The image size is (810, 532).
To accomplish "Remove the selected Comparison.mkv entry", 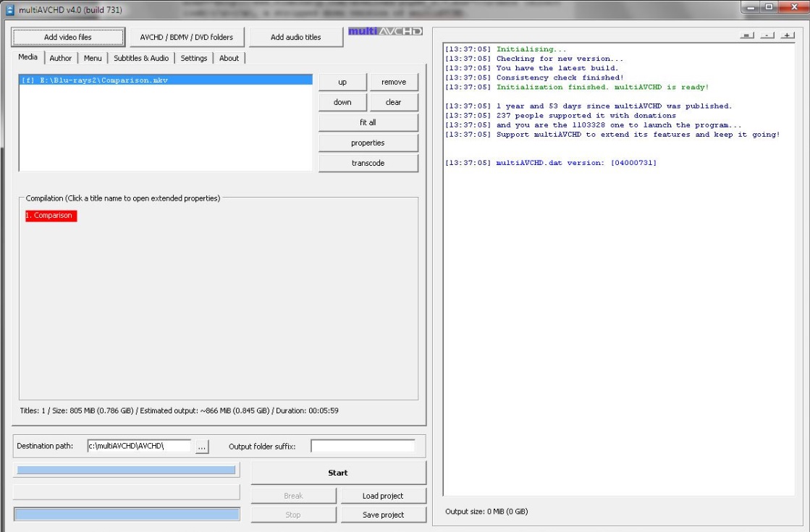I will [x=394, y=82].
